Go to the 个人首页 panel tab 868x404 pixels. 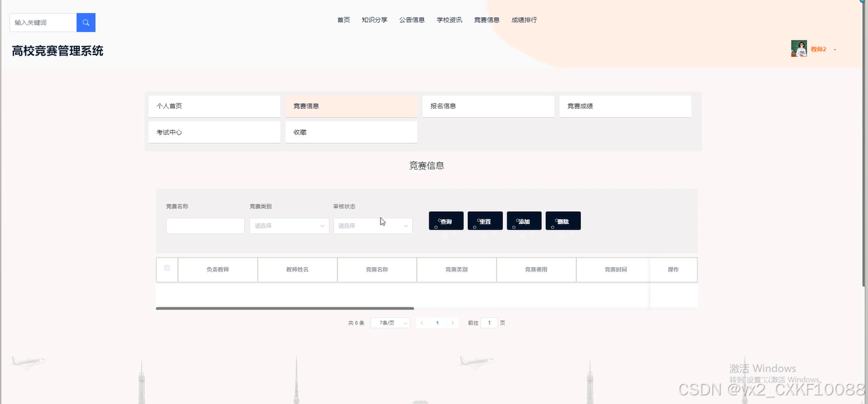coord(214,106)
